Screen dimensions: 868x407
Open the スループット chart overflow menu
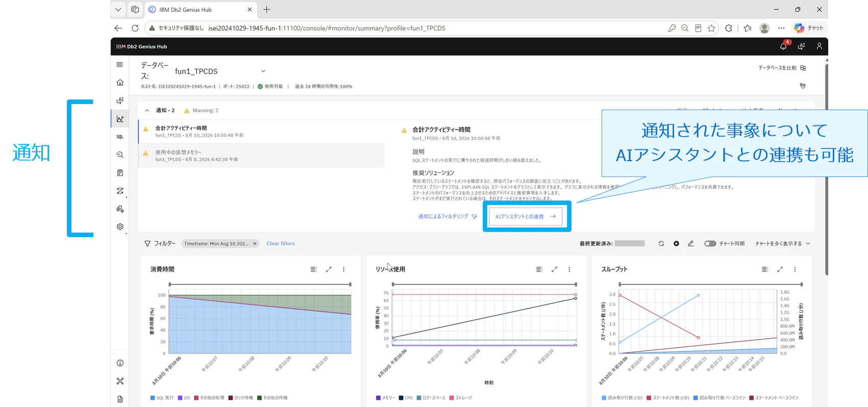pyautogui.click(x=795, y=269)
